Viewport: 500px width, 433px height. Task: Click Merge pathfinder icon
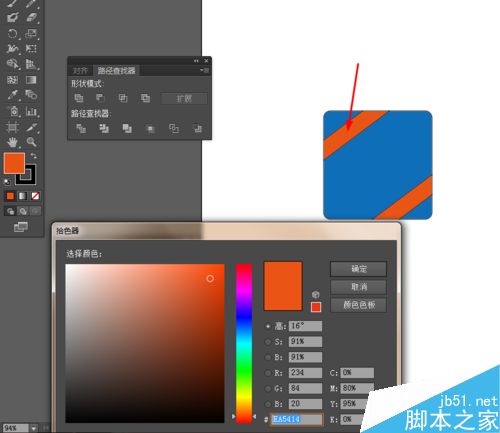(x=127, y=129)
